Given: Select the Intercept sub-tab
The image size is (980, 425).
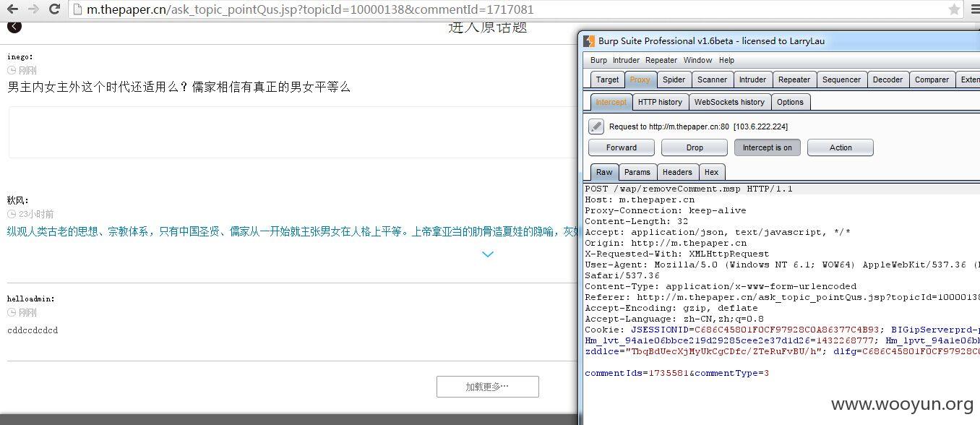Looking at the screenshot, I should pyautogui.click(x=611, y=102).
